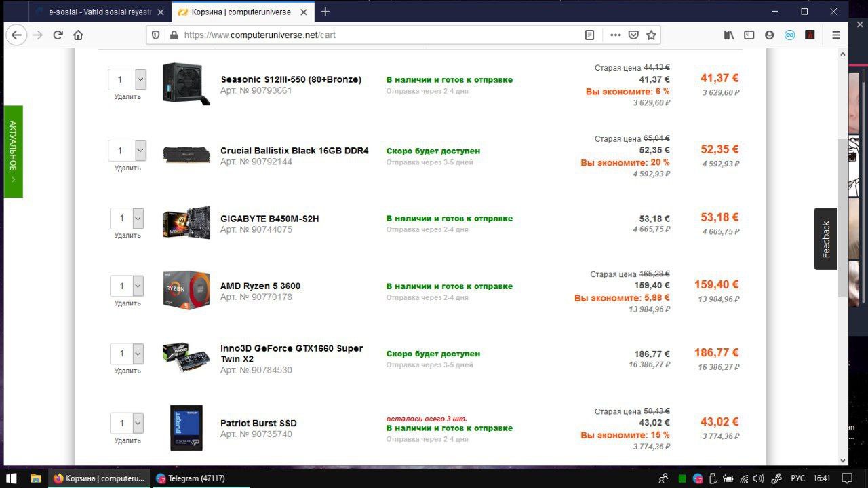
Task: Click the green square tray icon
Action: (682, 478)
